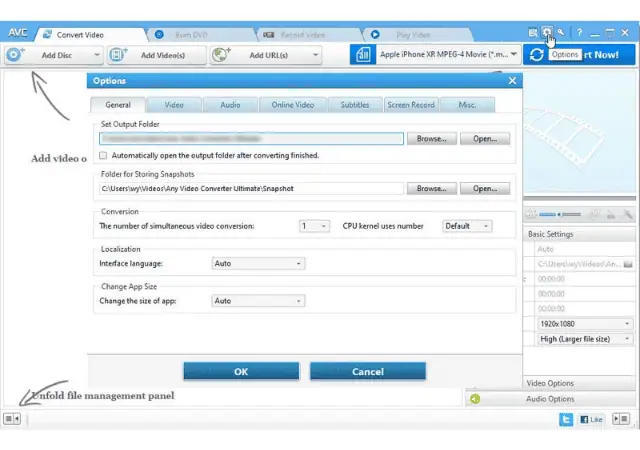The height and width of the screenshot is (450, 640).
Task: Toggle the right panel collapse icon
Action: coord(621,419)
